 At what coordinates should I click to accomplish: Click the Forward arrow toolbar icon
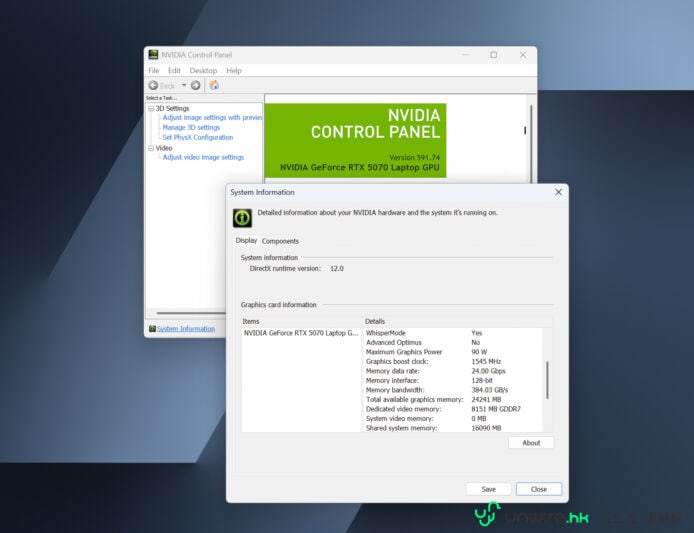pos(195,85)
